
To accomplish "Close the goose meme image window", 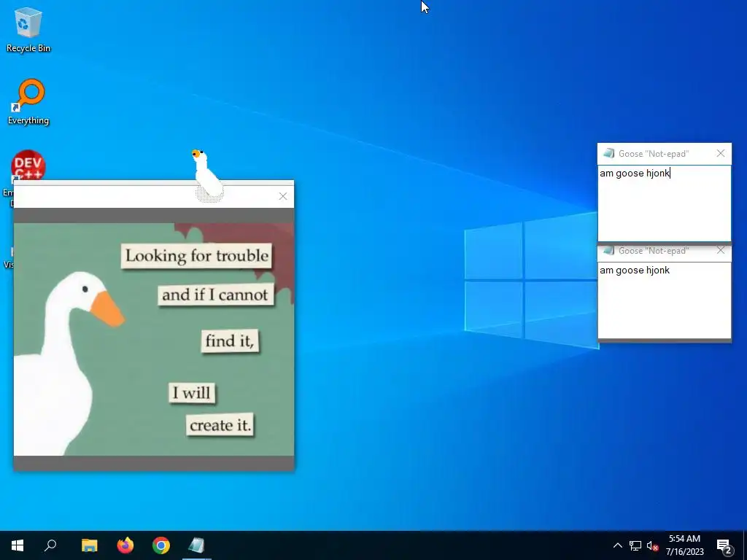I will pos(283,196).
